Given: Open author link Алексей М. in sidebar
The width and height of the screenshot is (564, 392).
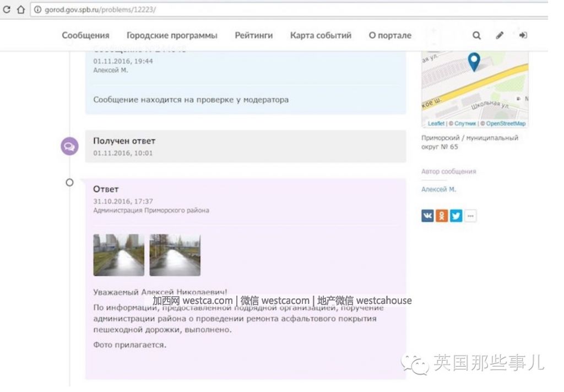Looking at the screenshot, I should click(x=438, y=189).
